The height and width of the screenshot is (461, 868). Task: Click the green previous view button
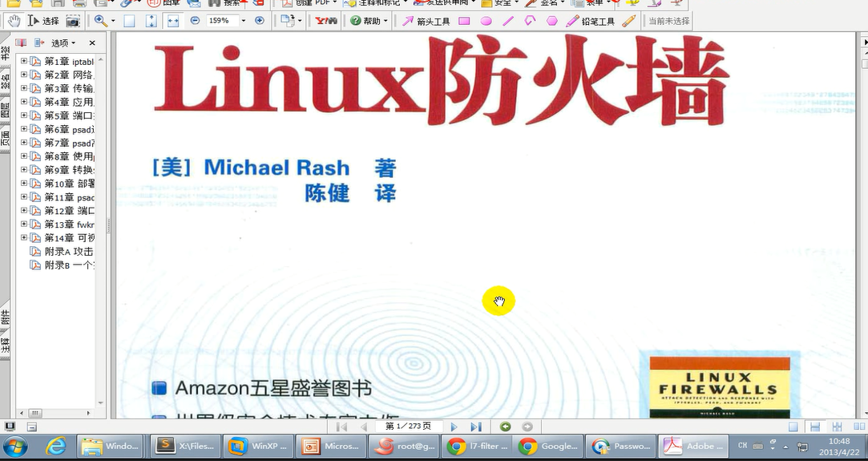coord(505,427)
